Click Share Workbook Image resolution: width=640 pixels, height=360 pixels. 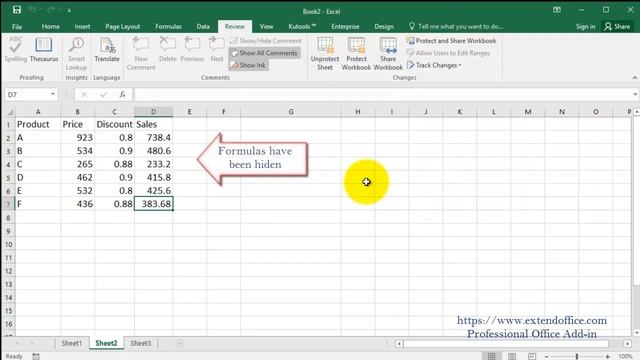click(388, 53)
